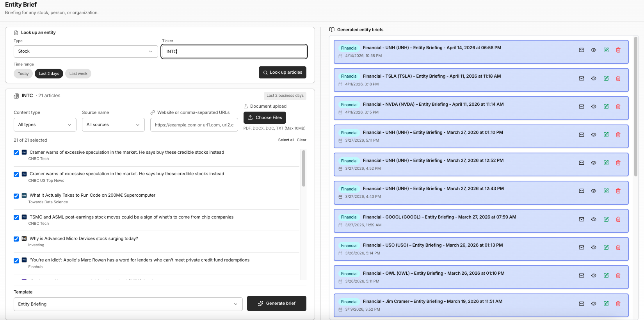Select the Last 2 days time range
Screen dimensions: 644x320
pos(49,74)
